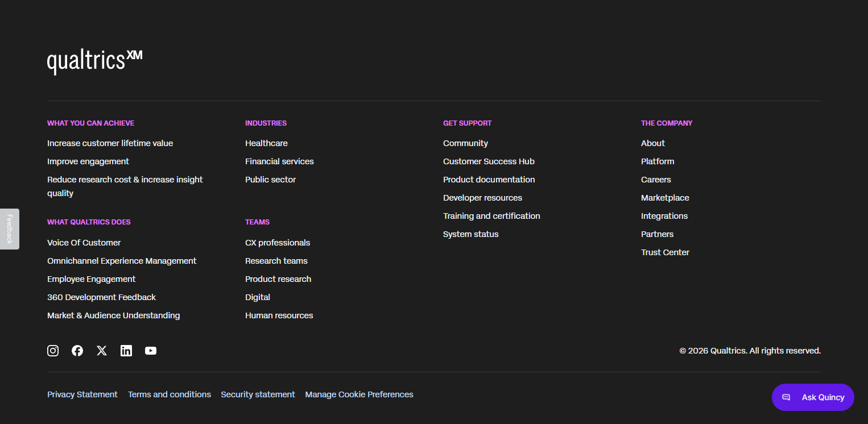Click Manage Cookie Preferences

coord(359,394)
